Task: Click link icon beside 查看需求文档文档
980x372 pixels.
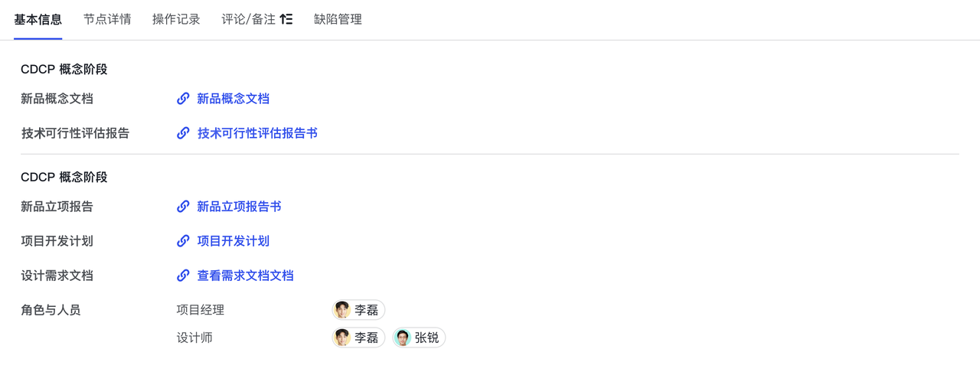Action: point(183,276)
